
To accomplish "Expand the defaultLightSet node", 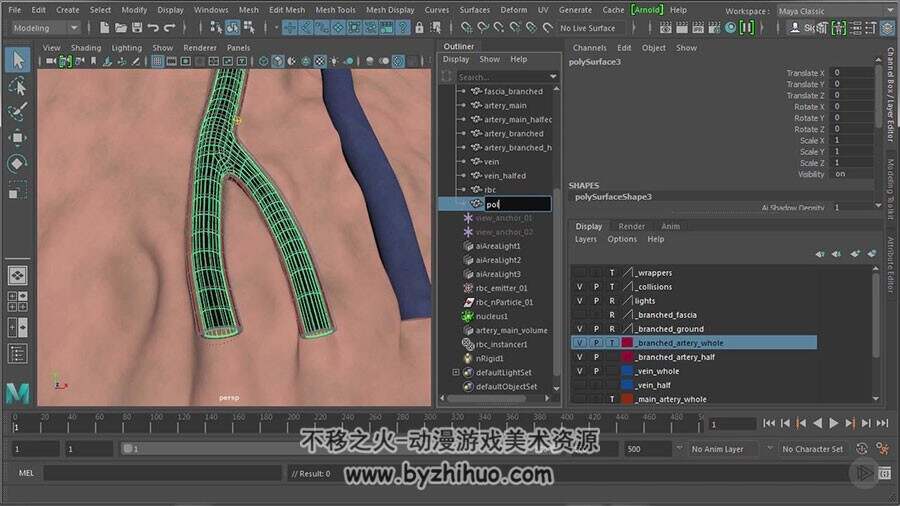I will click(456, 372).
